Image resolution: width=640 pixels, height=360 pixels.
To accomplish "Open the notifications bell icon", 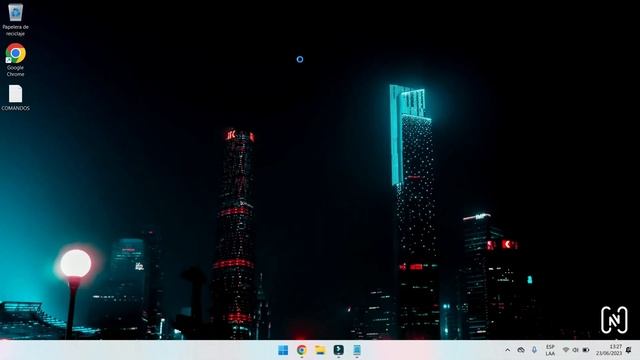I will click(x=629, y=350).
